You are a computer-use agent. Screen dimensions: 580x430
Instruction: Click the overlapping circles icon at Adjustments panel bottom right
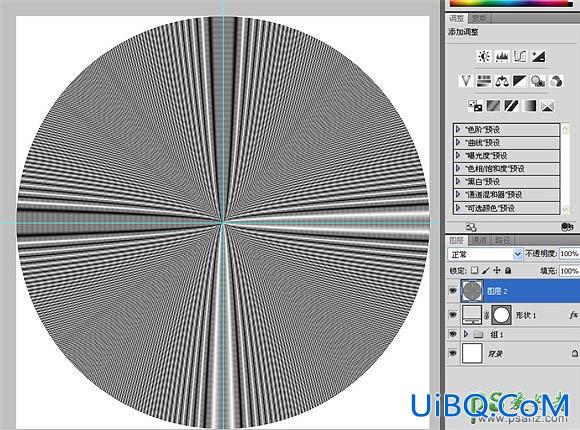pyautogui.click(x=567, y=226)
